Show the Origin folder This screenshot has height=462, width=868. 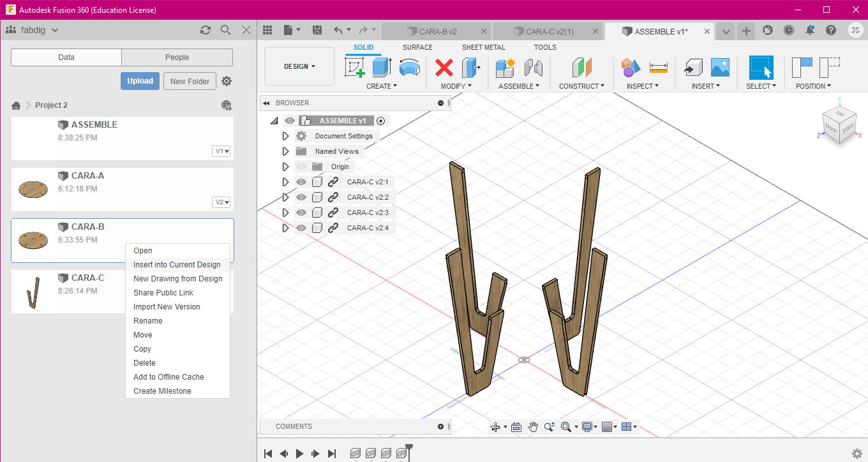(301, 167)
